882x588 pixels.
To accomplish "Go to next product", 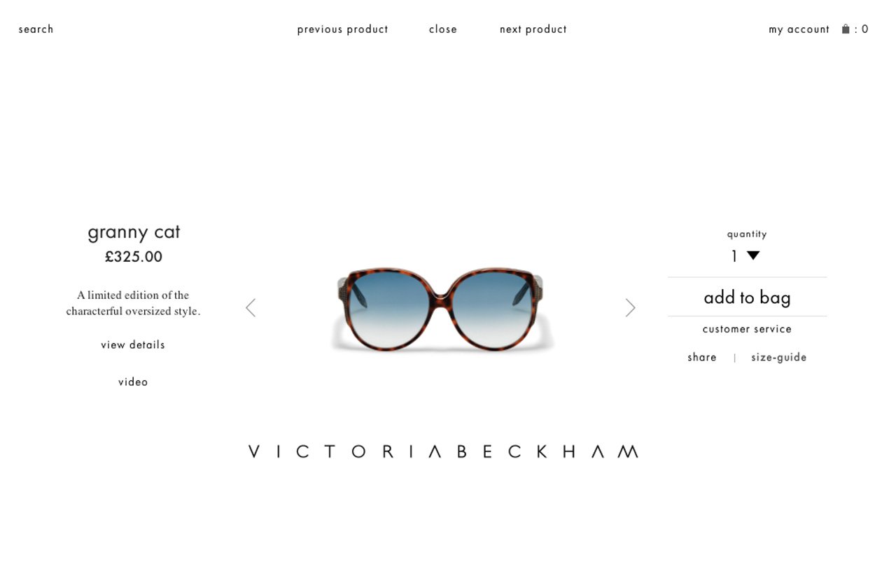I will pyautogui.click(x=533, y=29).
